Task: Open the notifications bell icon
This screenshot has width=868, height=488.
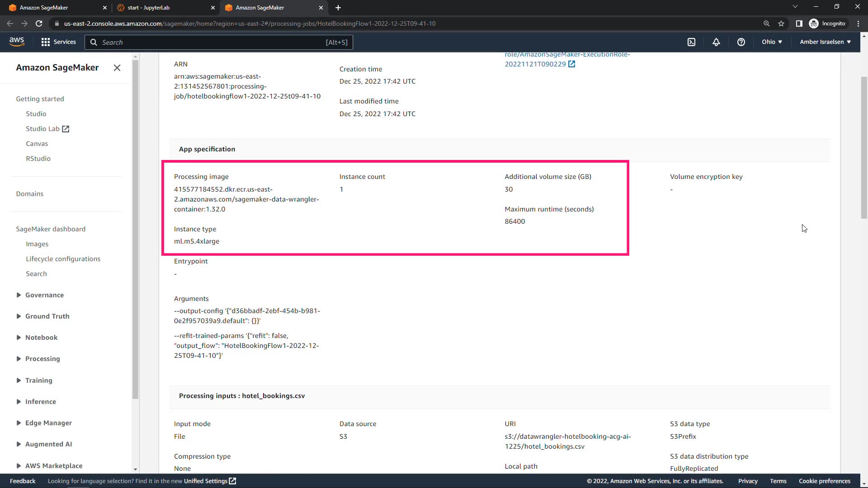Action: click(x=716, y=42)
